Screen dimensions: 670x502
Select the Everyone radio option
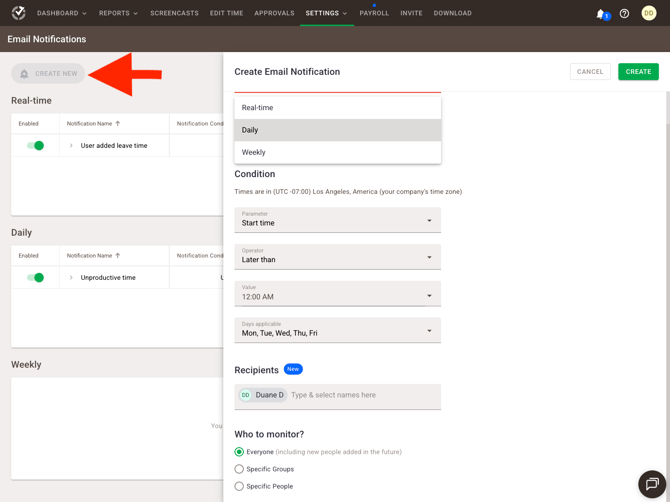(239, 452)
